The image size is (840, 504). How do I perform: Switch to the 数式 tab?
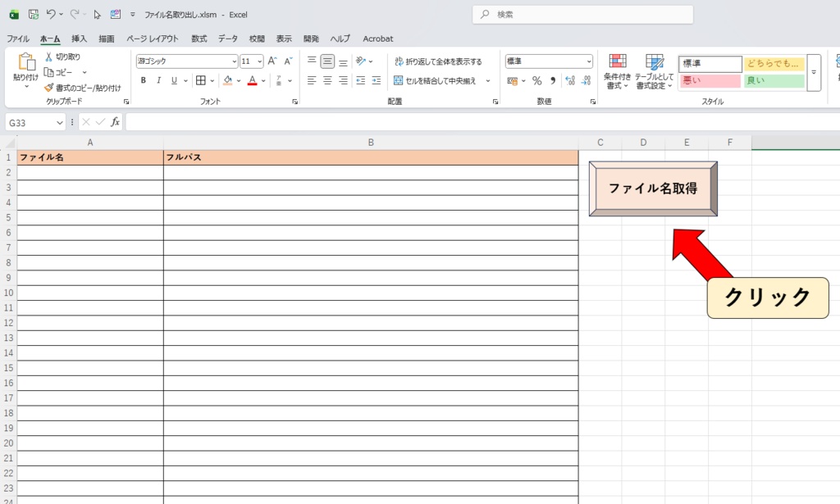199,39
